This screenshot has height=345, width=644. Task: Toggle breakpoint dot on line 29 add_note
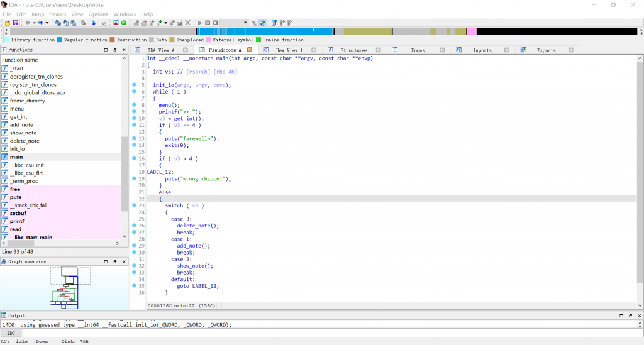[x=135, y=245]
